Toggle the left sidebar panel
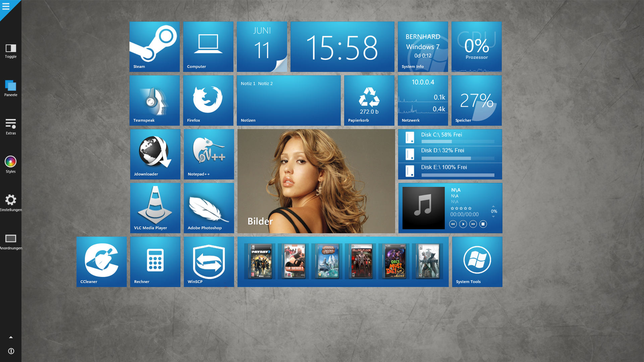This screenshot has height=362, width=644. [11, 50]
